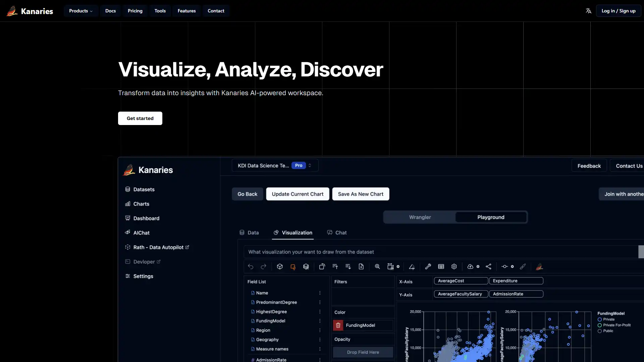644x362 pixels.
Task: Open the Visualization tab
Action: click(293, 233)
